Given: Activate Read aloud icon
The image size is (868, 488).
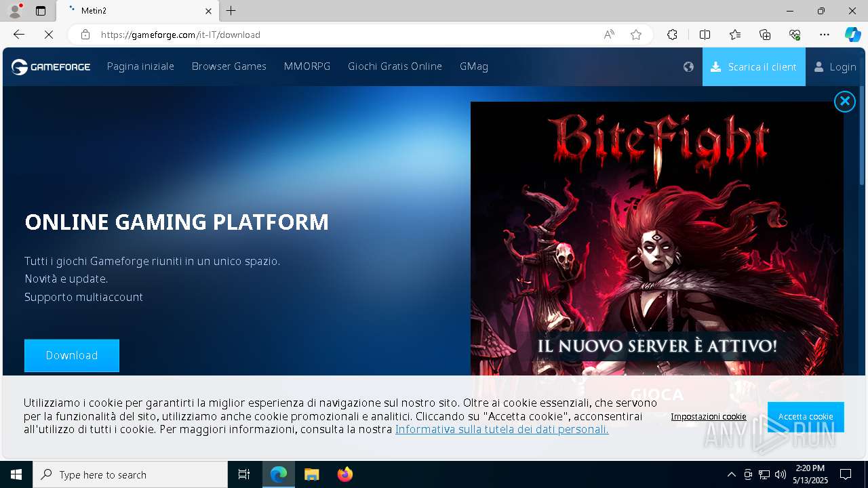Looking at the screenshot, I should tap(609, 35).
